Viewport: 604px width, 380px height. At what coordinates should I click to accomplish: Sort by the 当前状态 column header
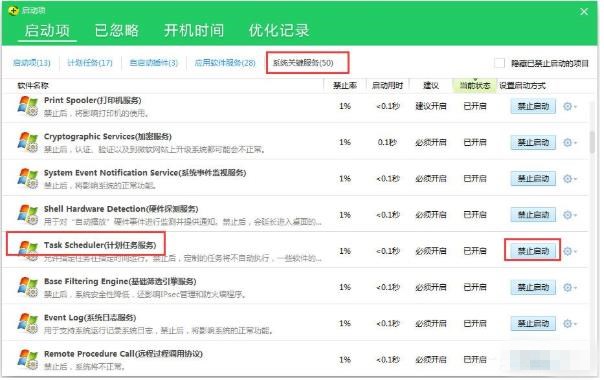coord(475,86)
